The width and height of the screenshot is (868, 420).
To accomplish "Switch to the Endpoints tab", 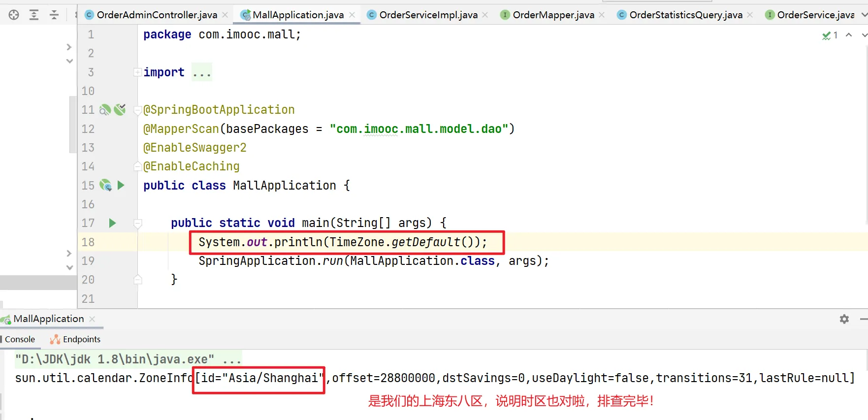I will tap(75, 339).
